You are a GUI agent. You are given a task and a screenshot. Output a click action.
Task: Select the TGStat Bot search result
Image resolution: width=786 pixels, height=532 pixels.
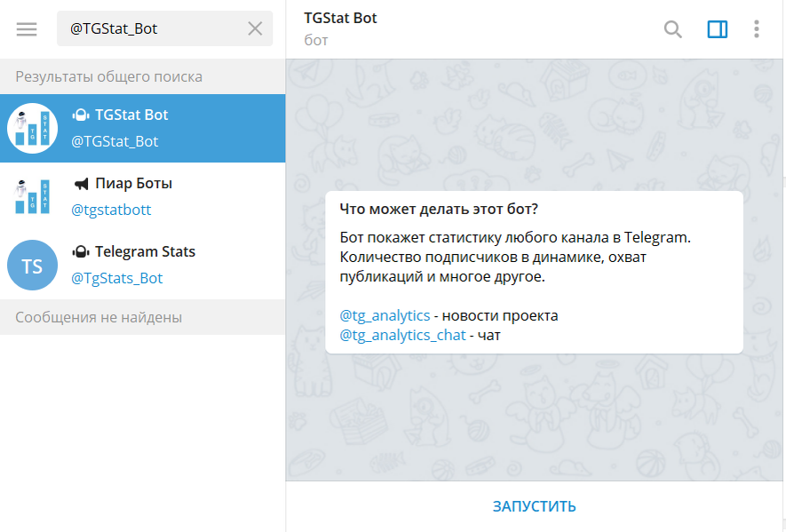[x=143, y=128]
